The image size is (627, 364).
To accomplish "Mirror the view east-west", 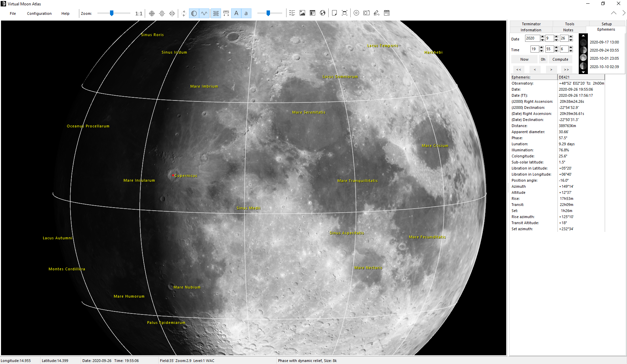I will (x=172, y=13).
